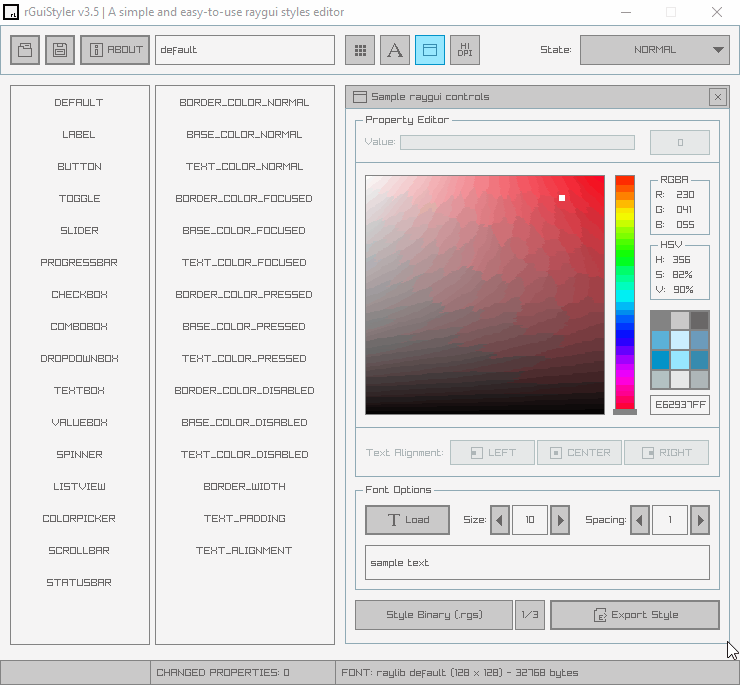Click the 'sample text' input box
740x685 pixels.
point(537,563)
